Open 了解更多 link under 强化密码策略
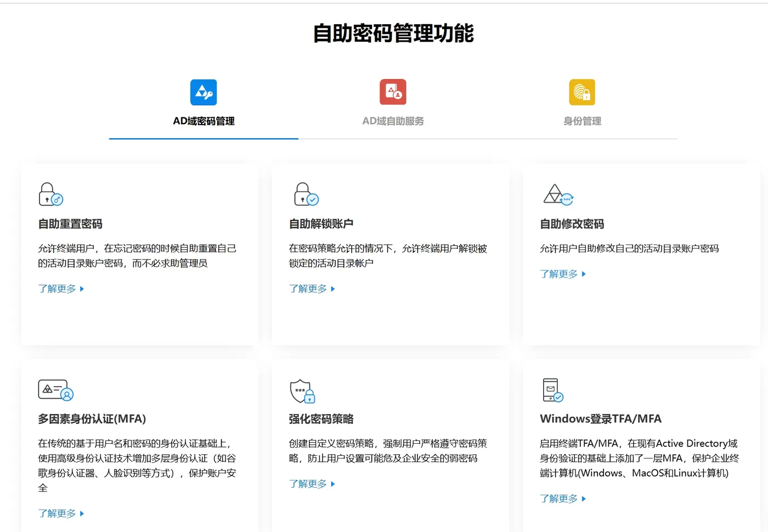 tap(312, 484)
